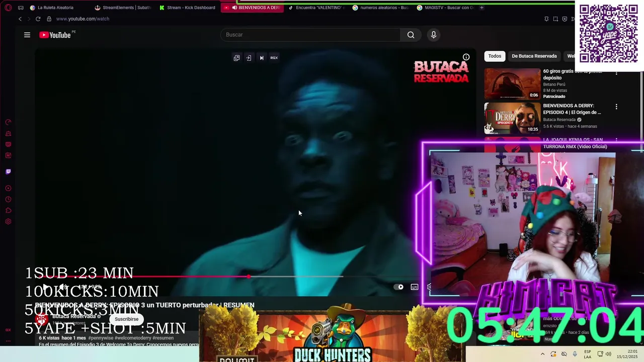Viewport: 644px width, 362px height.
Task: Open video pop-out icon above the player
Action: click(x=236, y=58)
